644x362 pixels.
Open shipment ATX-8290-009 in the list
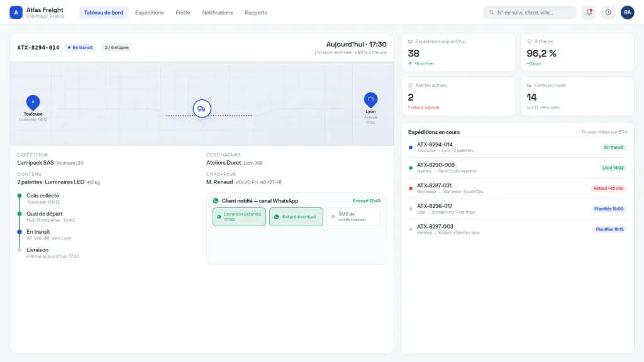(x=518, y=167)
